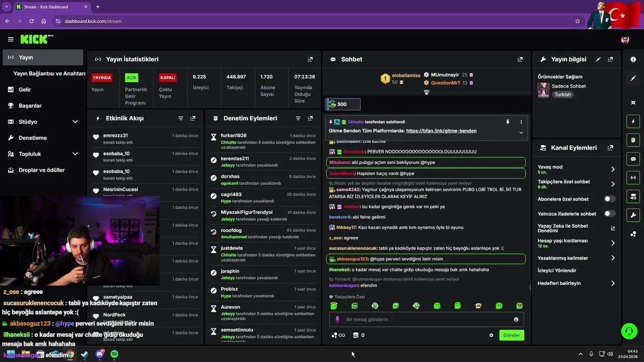Click İzleyici Yönlendir
The image size is (644, 362).
click(557, 270)
